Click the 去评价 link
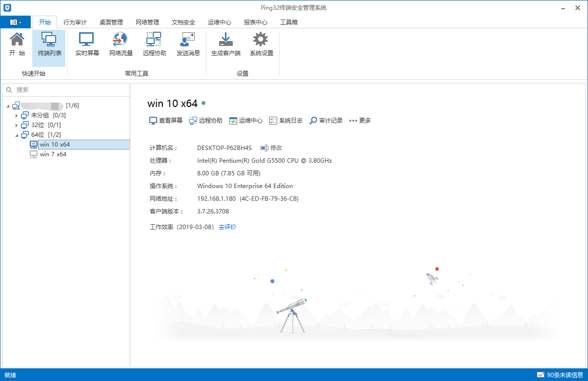Screen dimensions: 588x381 227,227
